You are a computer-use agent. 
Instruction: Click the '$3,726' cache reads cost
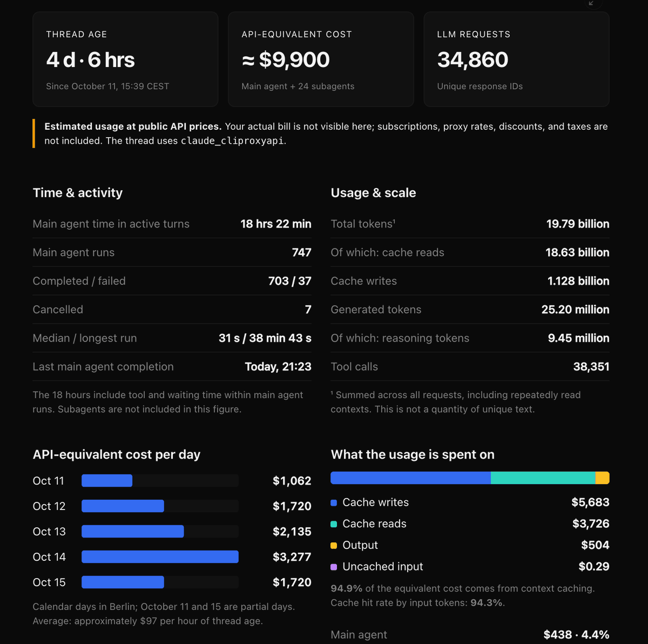[x=591, y=524]
